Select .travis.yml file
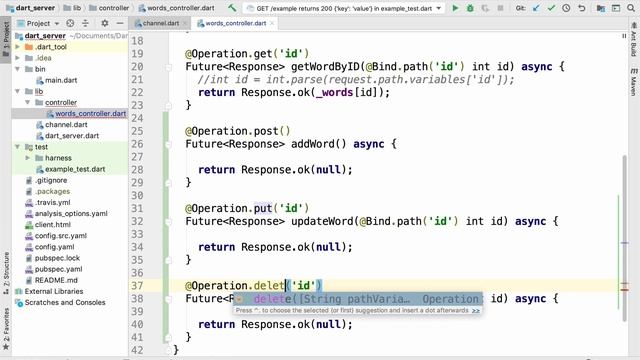Viewport: 640px width, 360px height. pyautogui.click(x=52, y=202)
